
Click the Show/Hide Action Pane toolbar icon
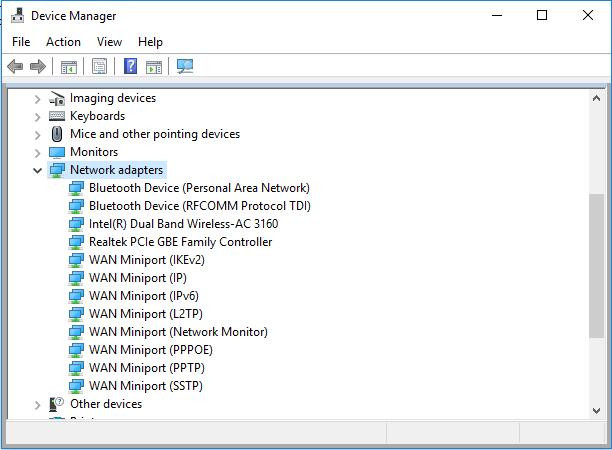coord(154,67)
